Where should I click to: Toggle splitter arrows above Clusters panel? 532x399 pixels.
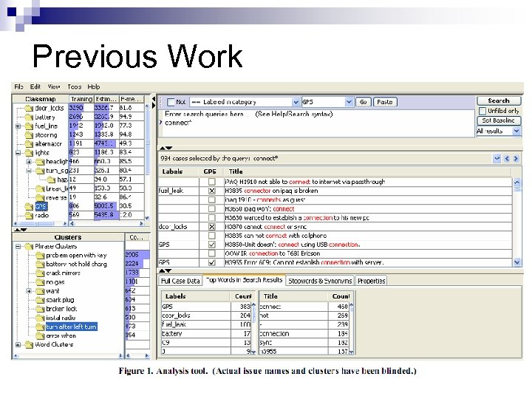[21, 230]
